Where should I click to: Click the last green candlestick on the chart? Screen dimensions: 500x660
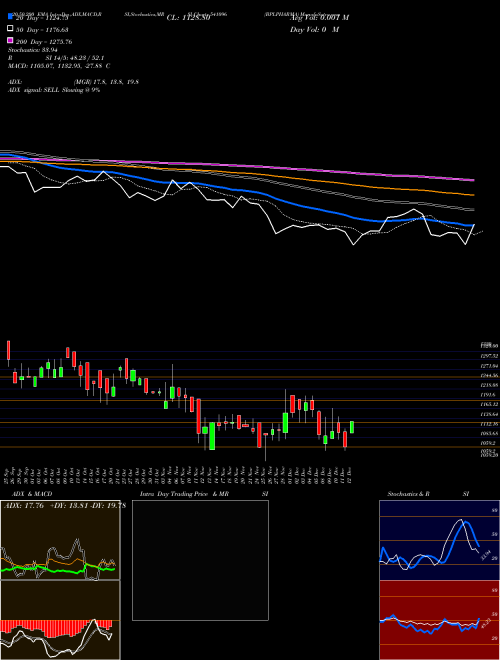(352, 427)
